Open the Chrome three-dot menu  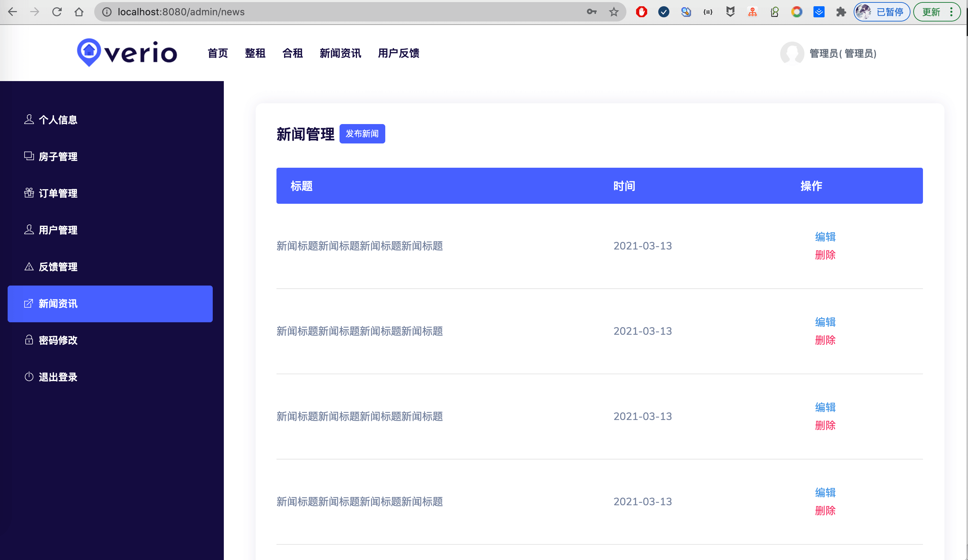[951, 12]
